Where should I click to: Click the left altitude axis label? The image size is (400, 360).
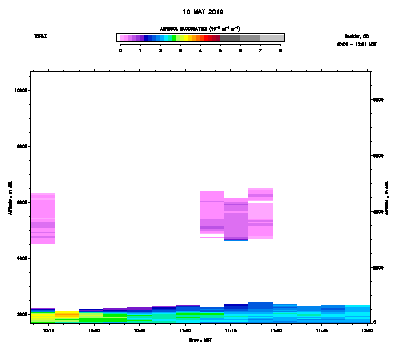pyautogui.click(x=10, y=198)
